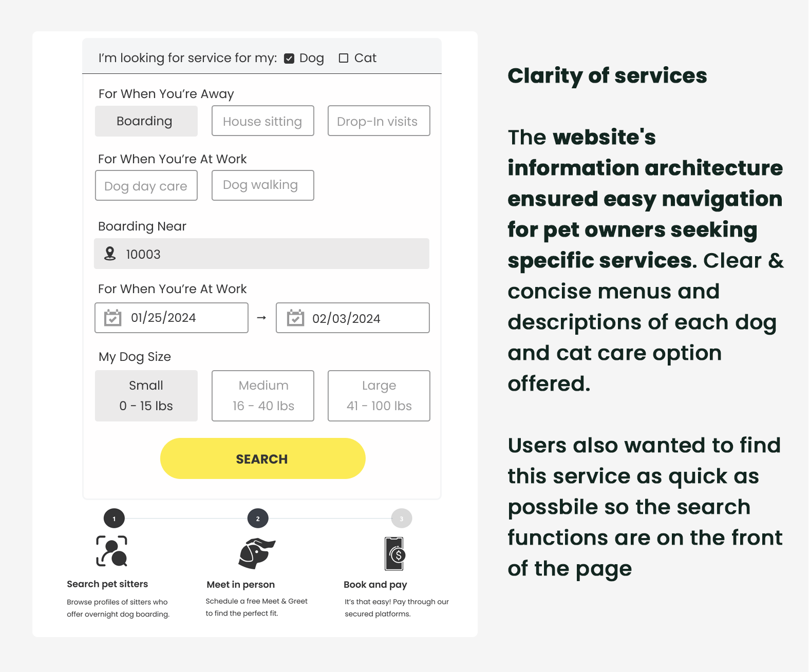Click the end date calendar icon
The image size is (809, 672).
click(295, 318)
